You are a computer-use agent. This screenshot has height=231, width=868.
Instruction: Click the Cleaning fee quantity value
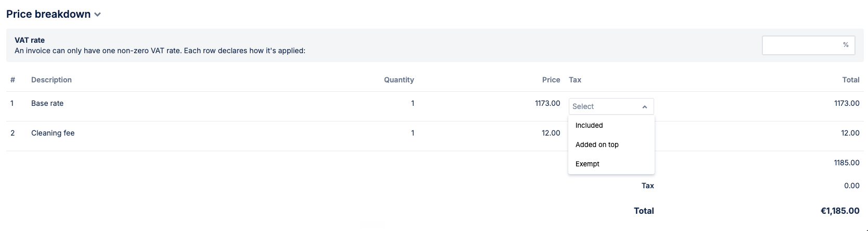(x=413, y=133)
